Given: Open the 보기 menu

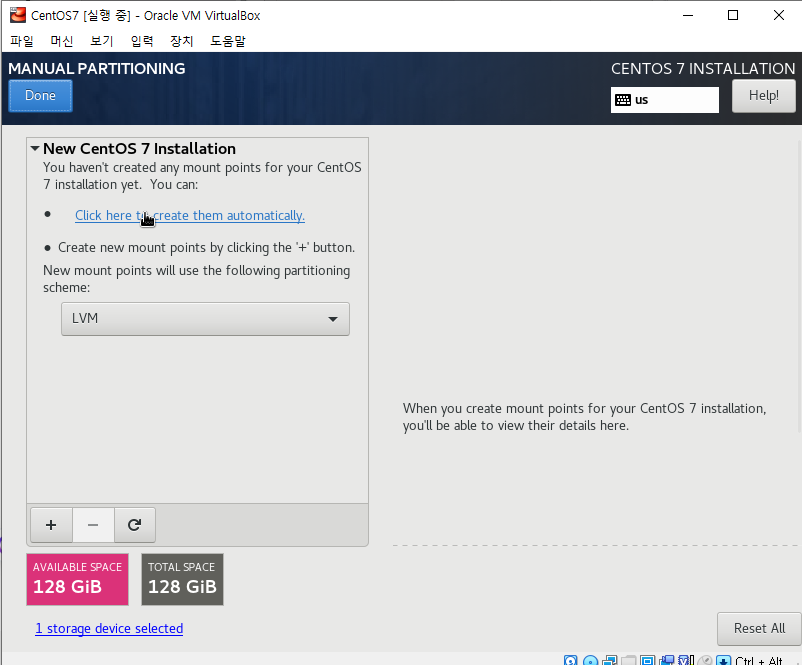Looking at the screenshot, I should pos(101,41).
